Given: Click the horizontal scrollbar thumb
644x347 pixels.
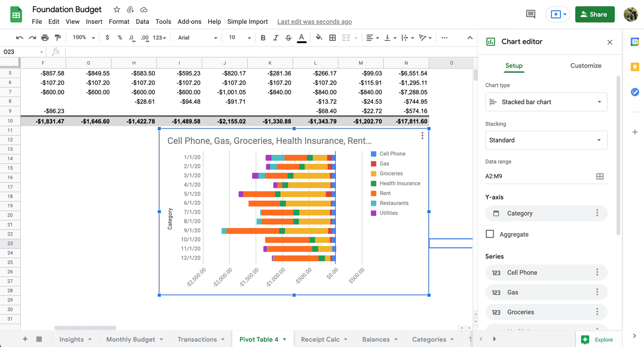Looking at the screenshot, I should pyautogui.click(x=85, y=328).
